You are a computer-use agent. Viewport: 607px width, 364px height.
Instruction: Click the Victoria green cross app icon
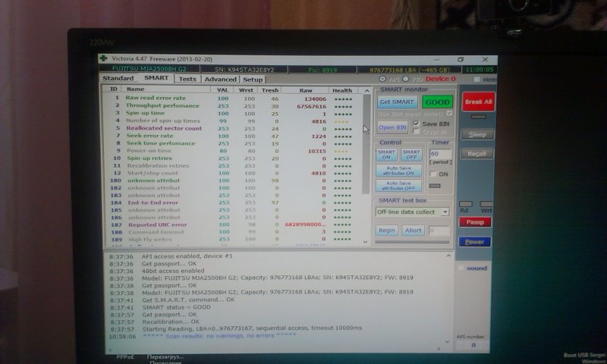(x=103, y=58)
